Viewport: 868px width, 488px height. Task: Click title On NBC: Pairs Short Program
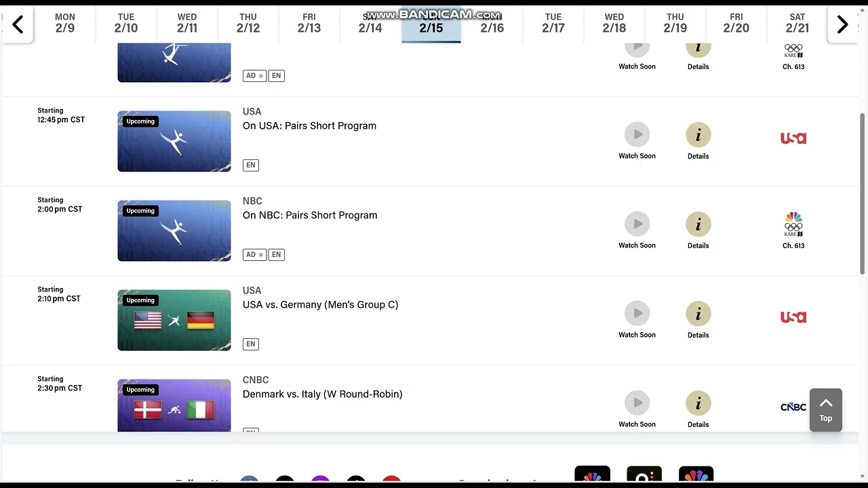(310, 216)
